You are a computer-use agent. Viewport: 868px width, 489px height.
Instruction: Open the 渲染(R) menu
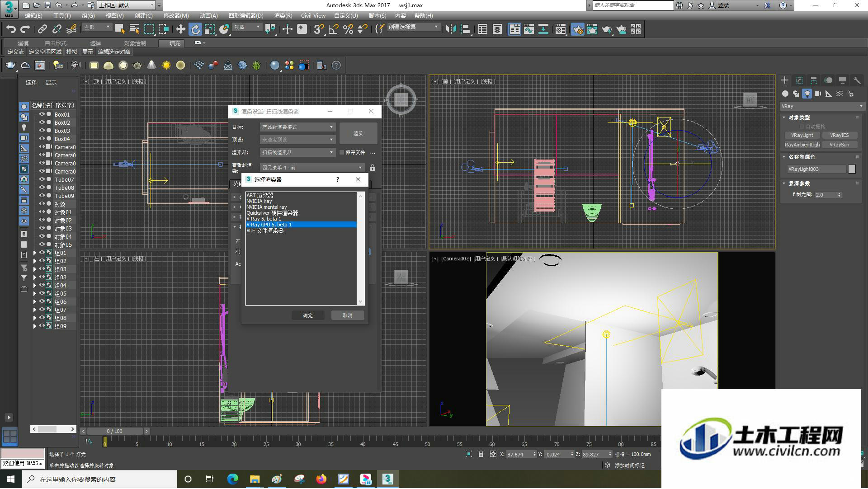point(283,16)
